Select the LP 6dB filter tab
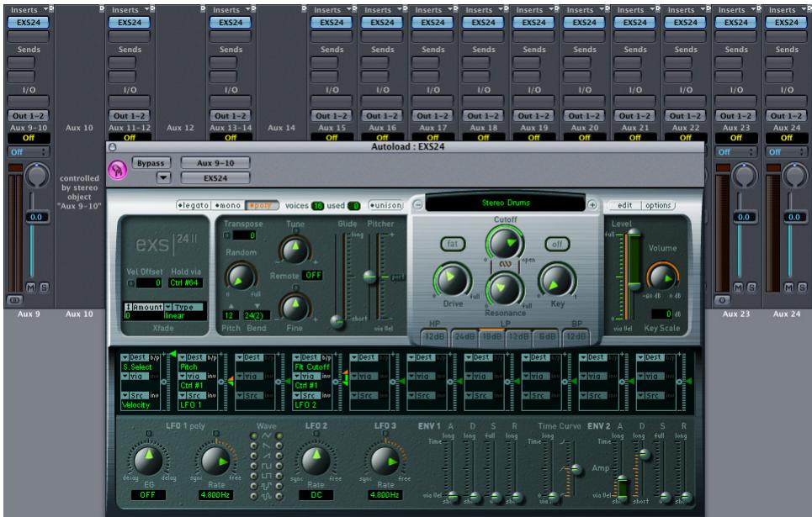The height and width of the screenshot is (517, 812). click(x=546, y=336)
